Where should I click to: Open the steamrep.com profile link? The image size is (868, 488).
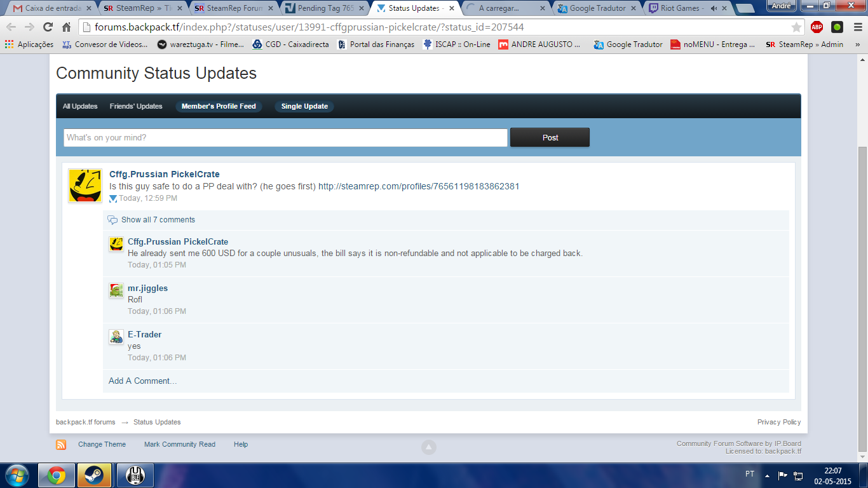pyautogui.click(x=419, y=186)
